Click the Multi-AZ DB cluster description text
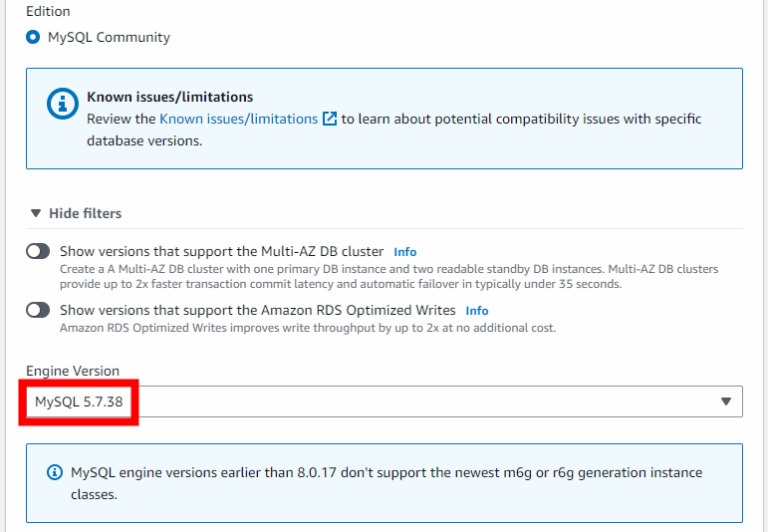Screen dimensions: 768x532 point(388,276)
